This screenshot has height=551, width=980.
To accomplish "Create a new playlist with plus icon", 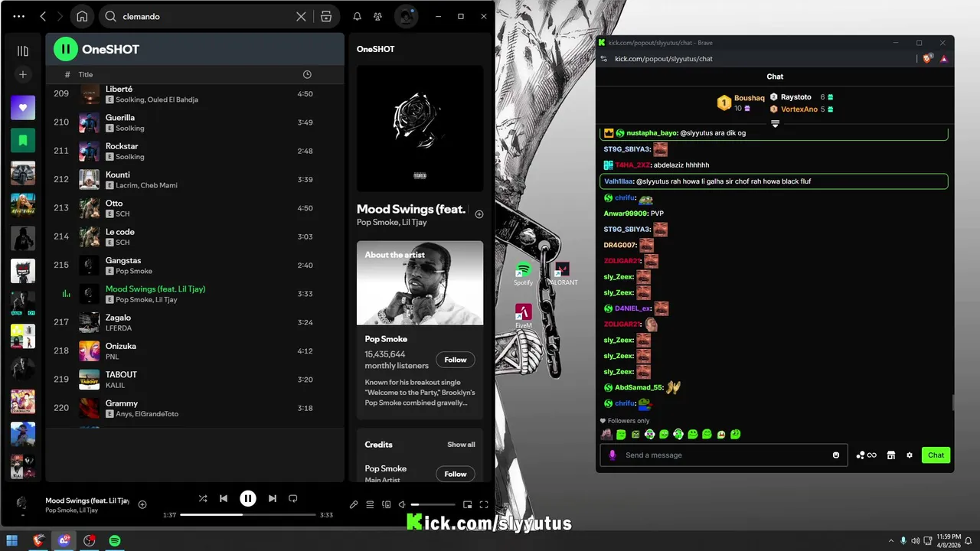I will pyautogui.click(x=23, y=74).
